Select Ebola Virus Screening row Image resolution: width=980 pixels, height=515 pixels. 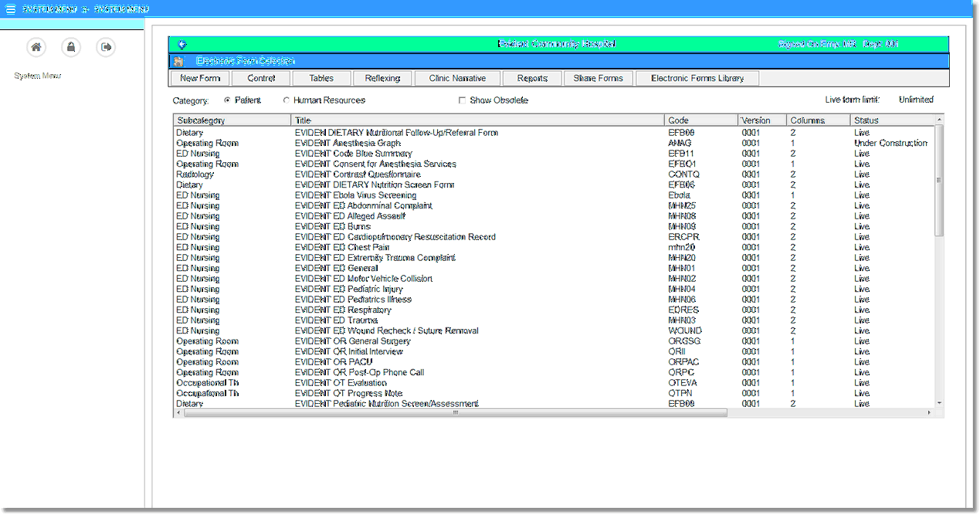click(x=554, y=195)
